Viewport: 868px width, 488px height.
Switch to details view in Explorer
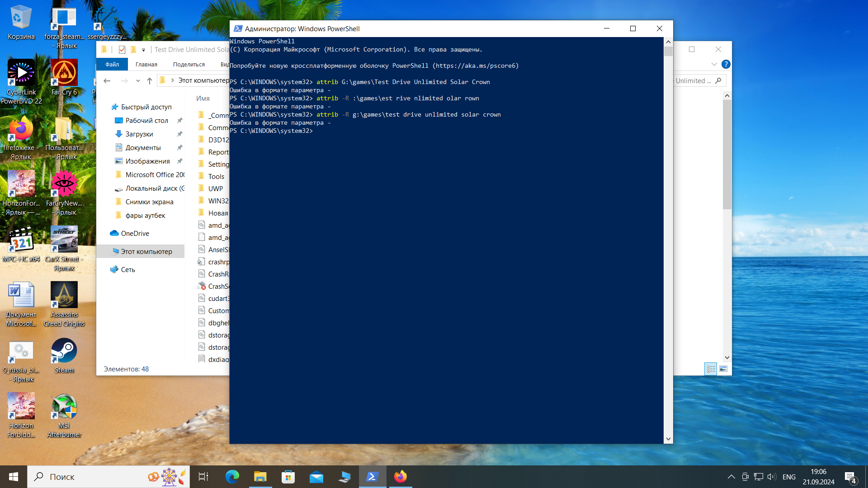711,369
